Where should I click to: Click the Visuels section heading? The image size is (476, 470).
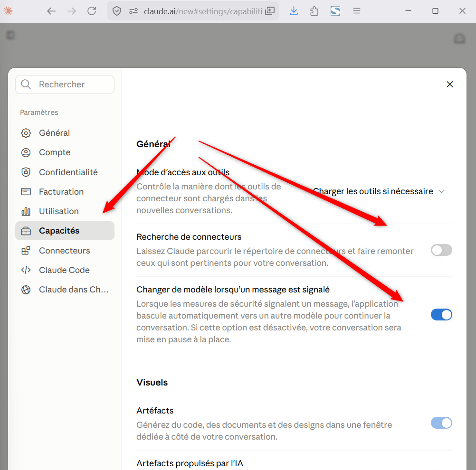tap(152, 382)
